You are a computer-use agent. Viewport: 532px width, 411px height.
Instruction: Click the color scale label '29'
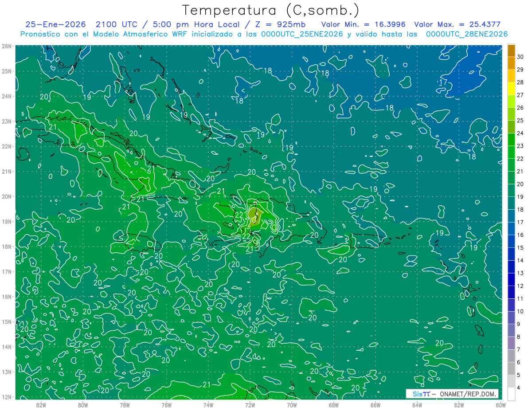click(520, 70)
